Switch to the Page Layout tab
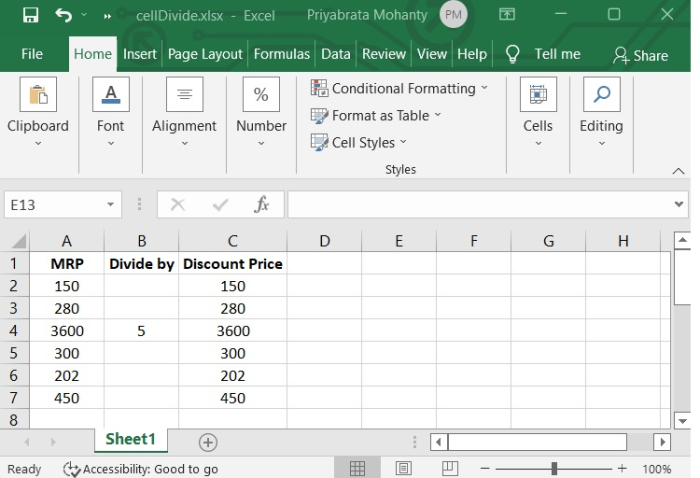700x478 pixels. 205,54
